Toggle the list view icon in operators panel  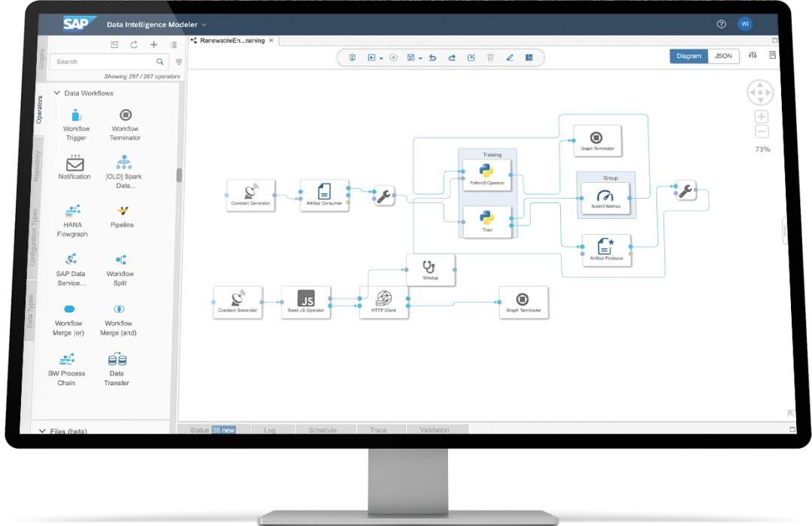174,45
